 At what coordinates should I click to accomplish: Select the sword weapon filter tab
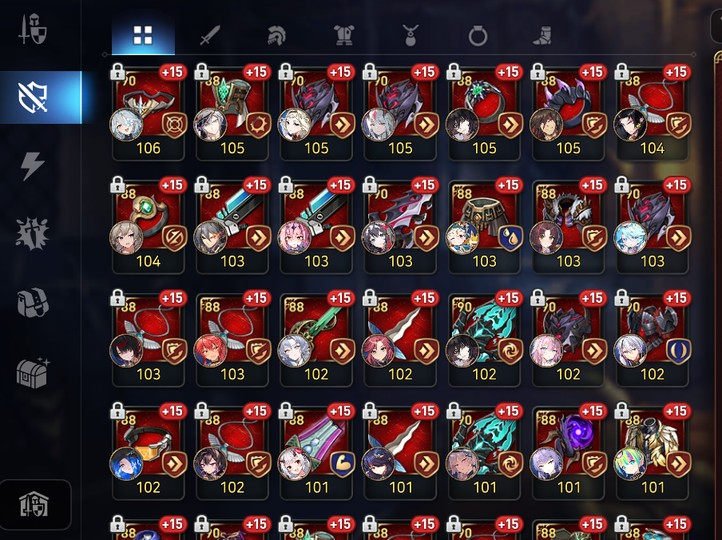click(x=210, y=35)
